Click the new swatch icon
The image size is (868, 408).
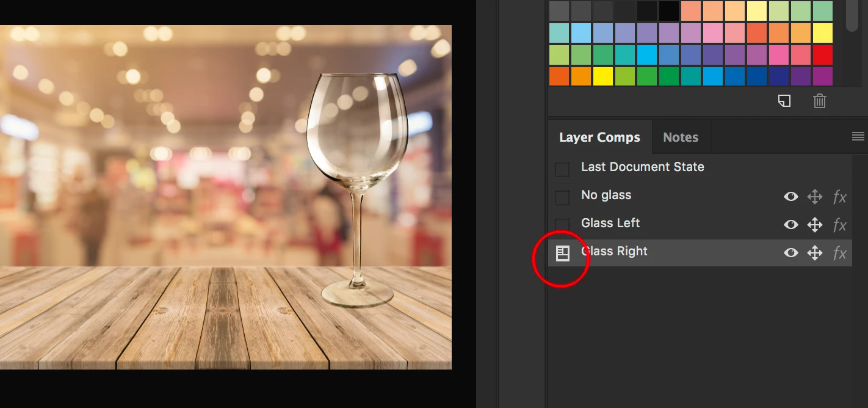click(x=784, y=101)
